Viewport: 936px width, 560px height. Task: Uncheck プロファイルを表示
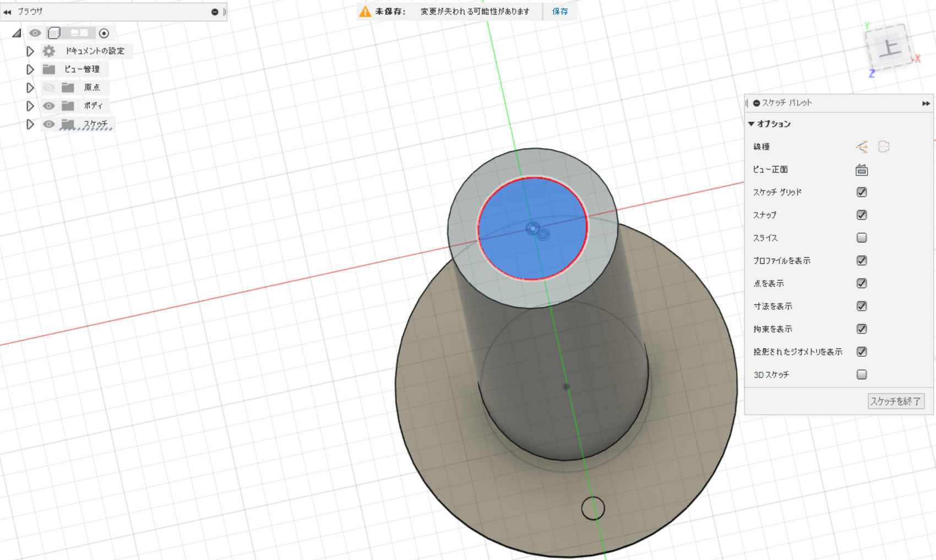coord(862,260)
